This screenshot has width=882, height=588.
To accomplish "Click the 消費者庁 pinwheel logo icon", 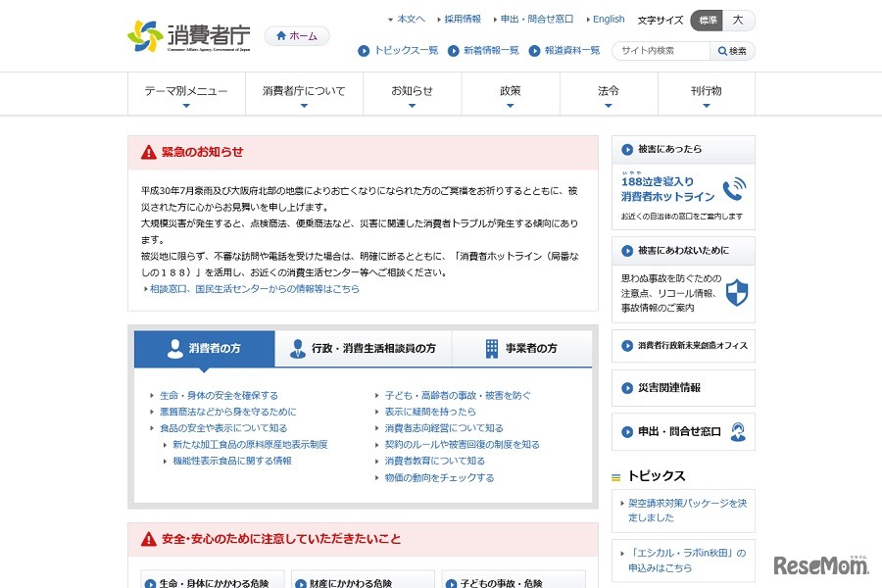I will [147, 35].
